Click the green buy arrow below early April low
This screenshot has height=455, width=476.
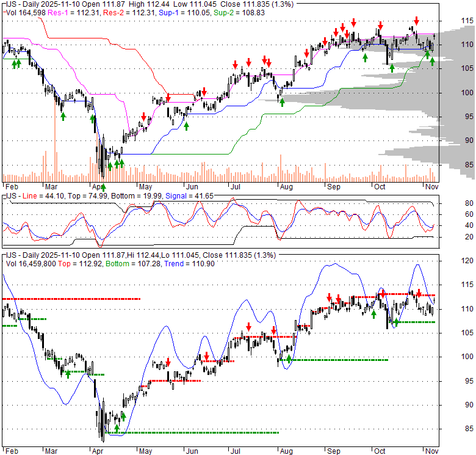point(103,187)
